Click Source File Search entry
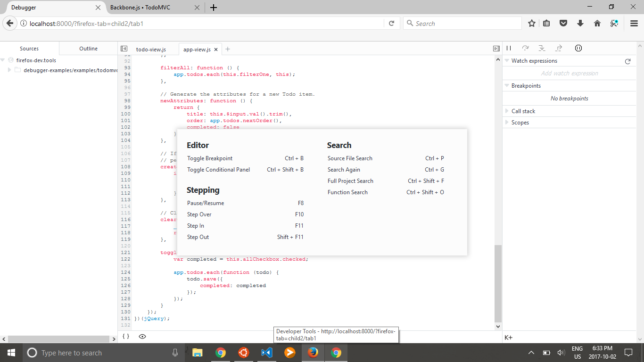This screenshot has width=644, height=362. click(386, 158)
